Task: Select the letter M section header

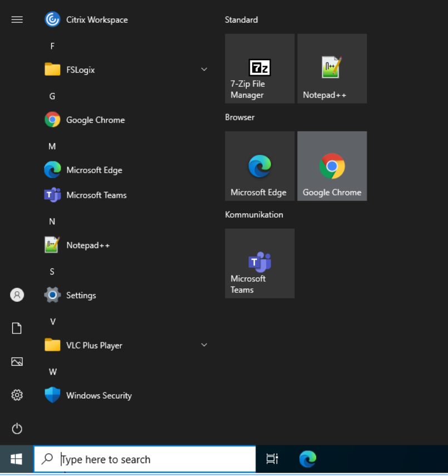Action: (x=52, y=146)
